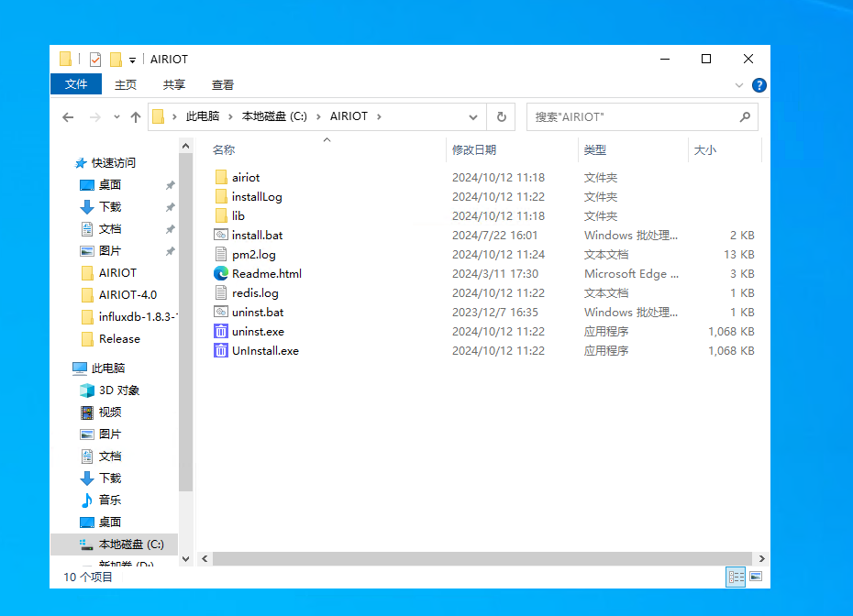Viewport: 853px width, 616px height.
Task: Open the quick access toolbar customize dropdown
Action: click(132, 60)
